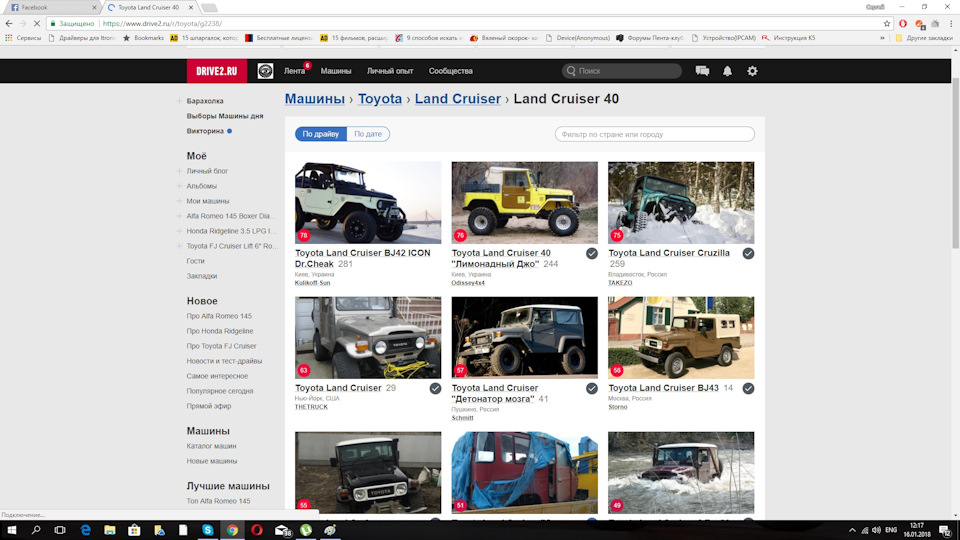The image size is (960, 540).
Task: Open Skype from the taskbar
Action: pos(208,530)
